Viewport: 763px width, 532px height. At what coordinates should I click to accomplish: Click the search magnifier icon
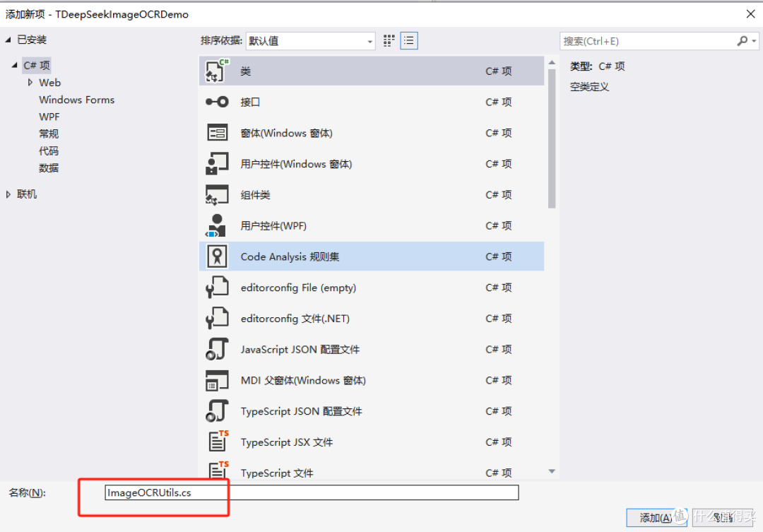(x=742, y=42)
